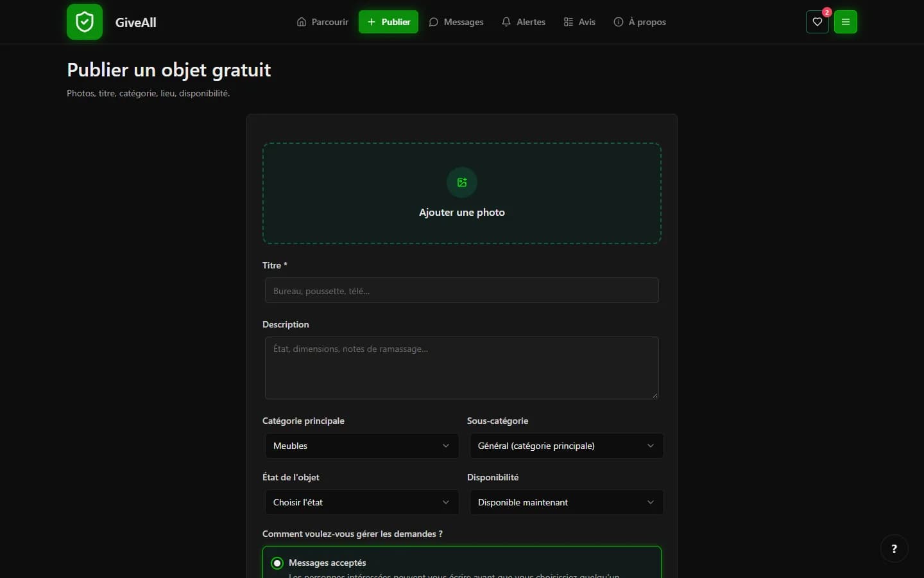Viewport: 924px width, 578px height.
Task: Open the État de l'objet dropdown
Action: coord(362,502)
